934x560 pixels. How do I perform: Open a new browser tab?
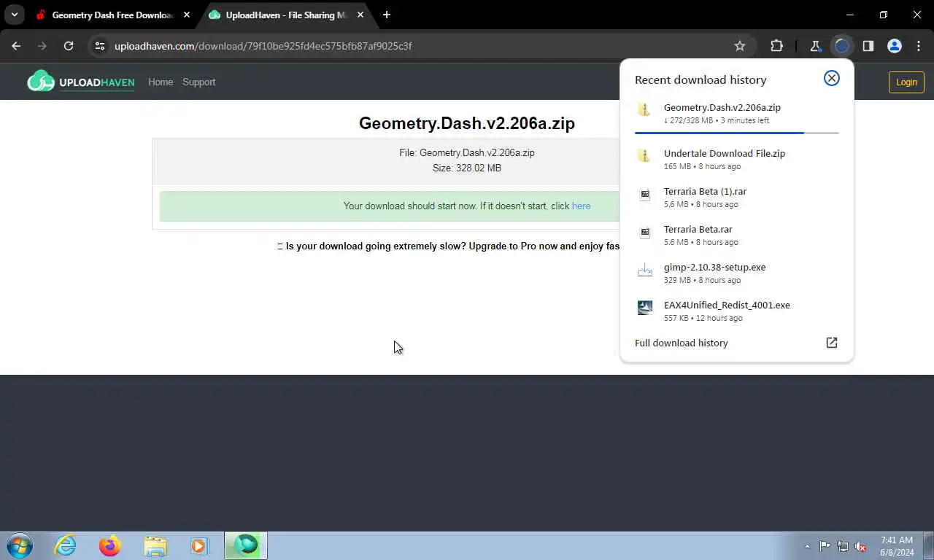point(387,15)
